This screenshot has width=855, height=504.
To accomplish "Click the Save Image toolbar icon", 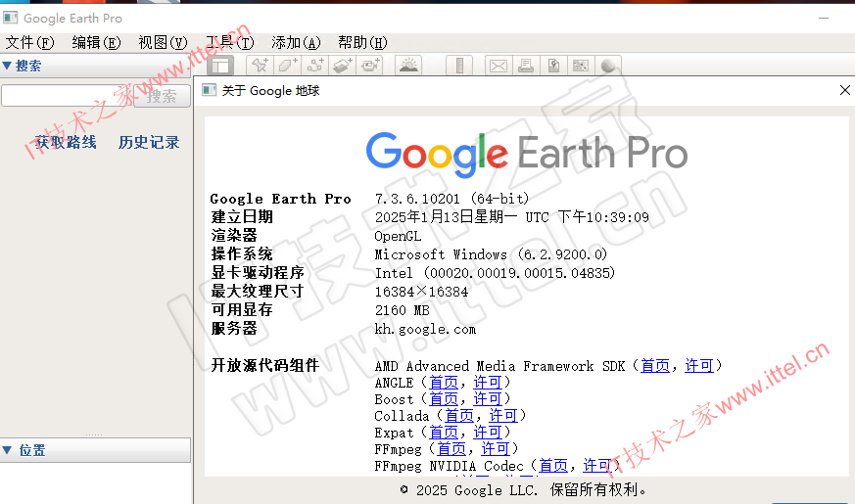I will (553, 66).
